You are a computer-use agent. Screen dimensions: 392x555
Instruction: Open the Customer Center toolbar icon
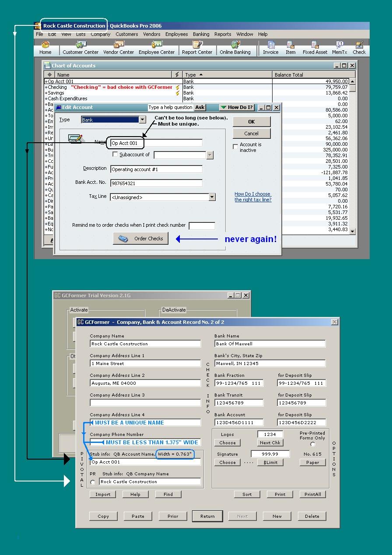[x=80, y=48]
